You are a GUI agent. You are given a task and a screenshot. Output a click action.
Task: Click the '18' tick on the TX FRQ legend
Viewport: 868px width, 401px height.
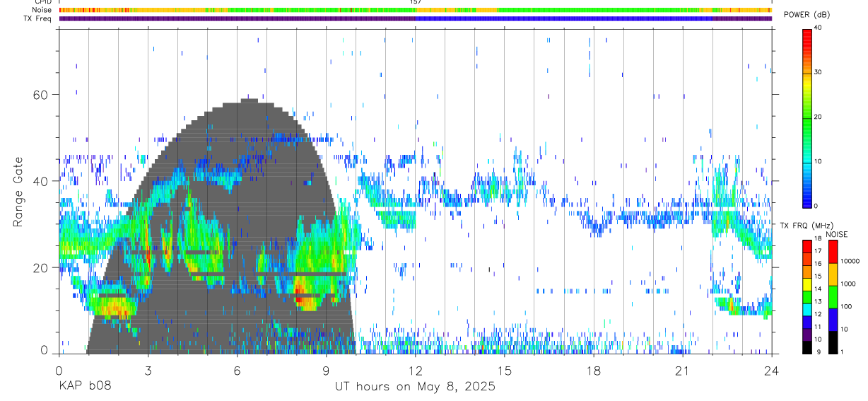pos(818,239)
